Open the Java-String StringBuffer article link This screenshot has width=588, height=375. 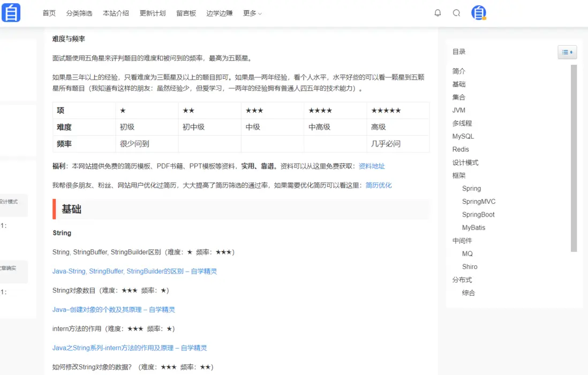coord(134,271)
